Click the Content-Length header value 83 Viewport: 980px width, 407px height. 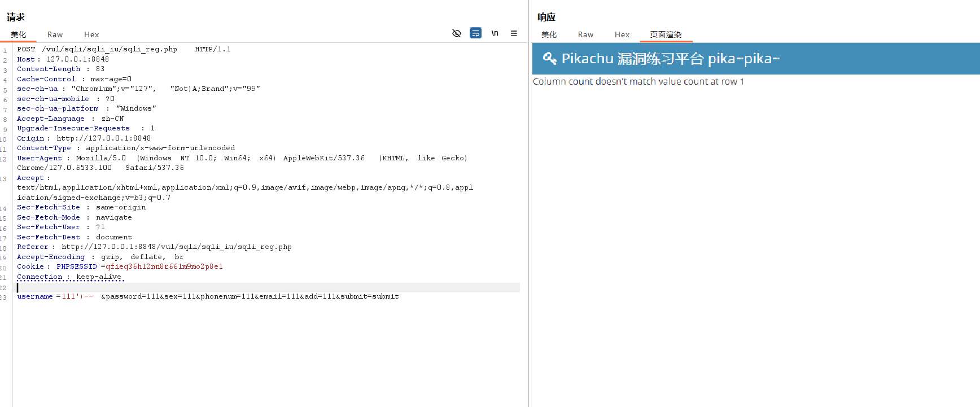click(100, 69)
